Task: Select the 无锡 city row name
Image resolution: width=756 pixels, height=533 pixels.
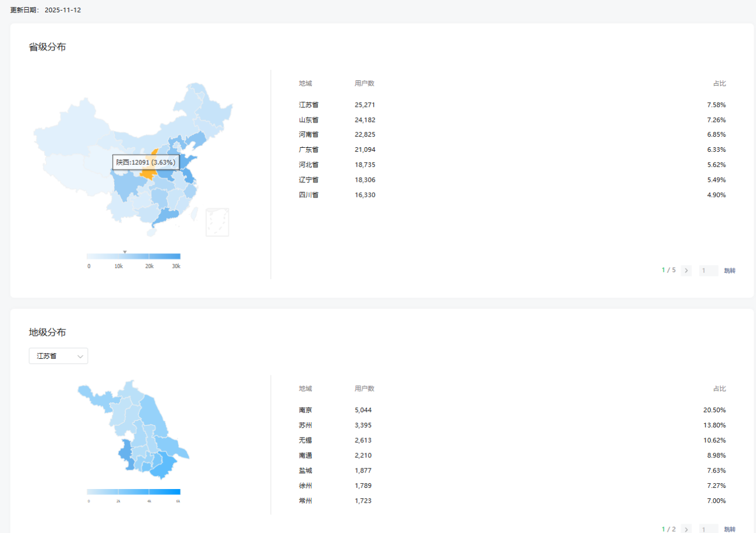Action: pyautogui.click(x=305, y=440)
